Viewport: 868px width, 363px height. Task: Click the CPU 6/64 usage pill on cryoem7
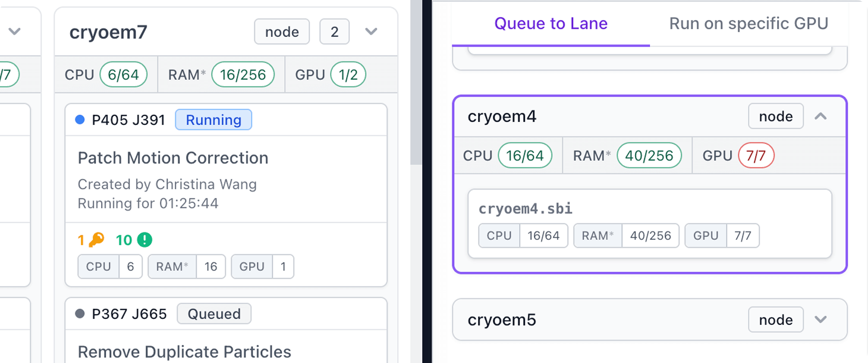pyautogui.click(x=123, y=75)
